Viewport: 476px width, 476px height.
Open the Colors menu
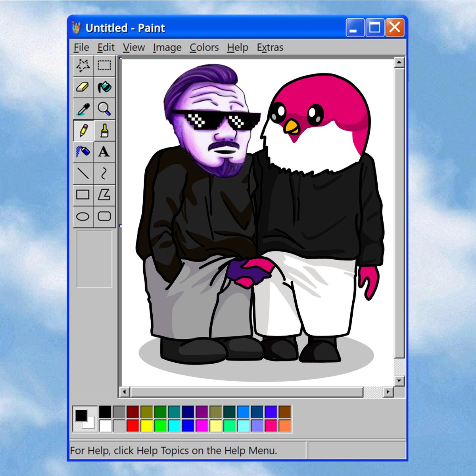point(204,47)
